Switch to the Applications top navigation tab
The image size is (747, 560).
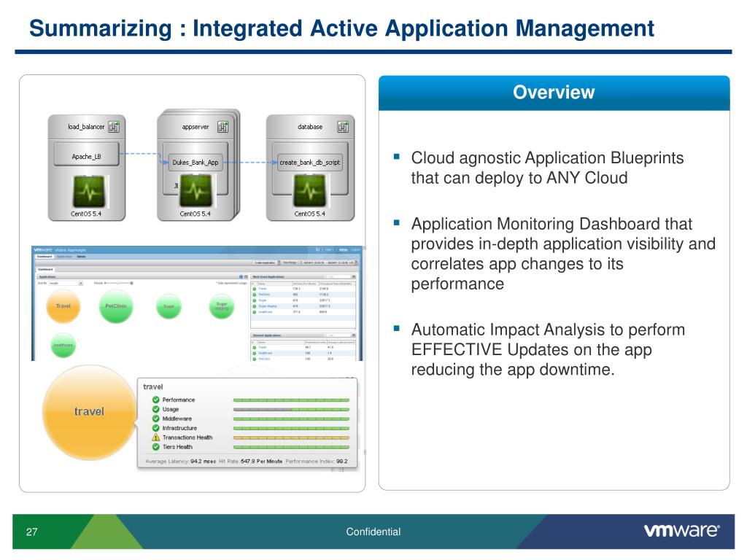tap(64, 257)
